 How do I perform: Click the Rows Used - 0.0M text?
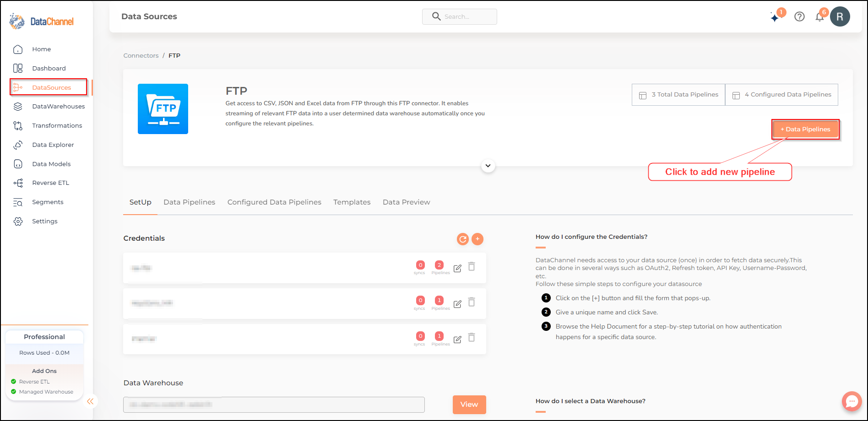pyautogui.click(x=44, y=353)
